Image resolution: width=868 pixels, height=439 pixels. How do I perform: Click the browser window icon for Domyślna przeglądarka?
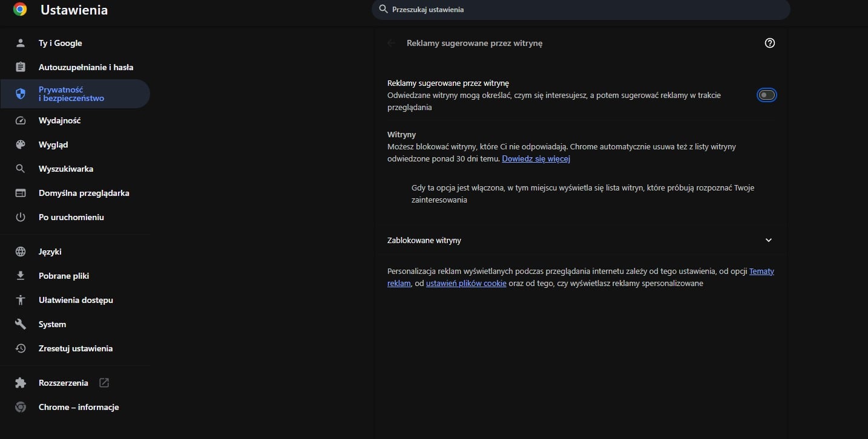click(x=21, y=193)
